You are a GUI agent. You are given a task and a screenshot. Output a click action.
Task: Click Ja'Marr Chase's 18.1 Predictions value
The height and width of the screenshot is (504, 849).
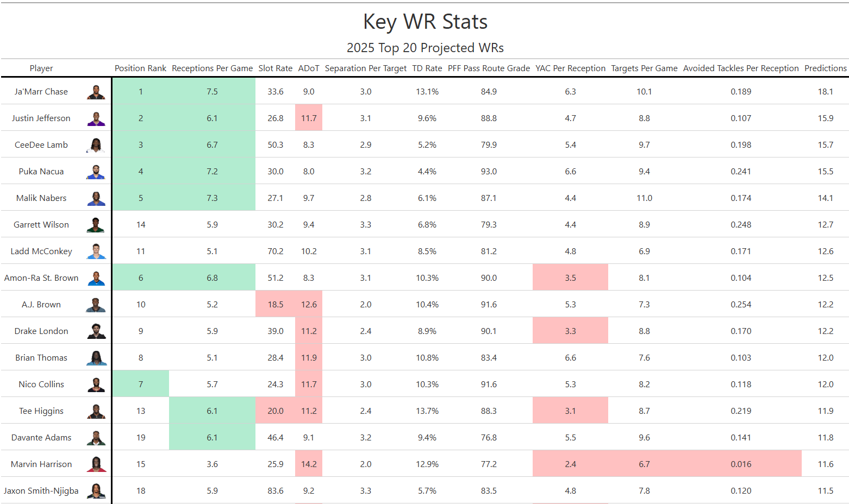pos(825,92)
